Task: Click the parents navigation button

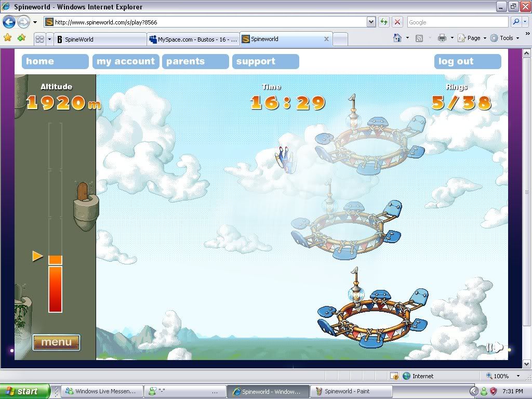Action: click(195, 61)
